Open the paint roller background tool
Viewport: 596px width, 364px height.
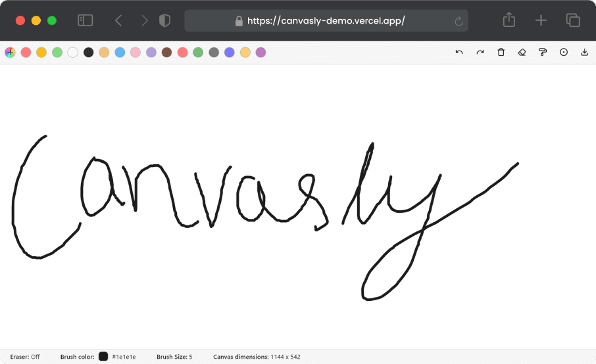coord(543,52)
